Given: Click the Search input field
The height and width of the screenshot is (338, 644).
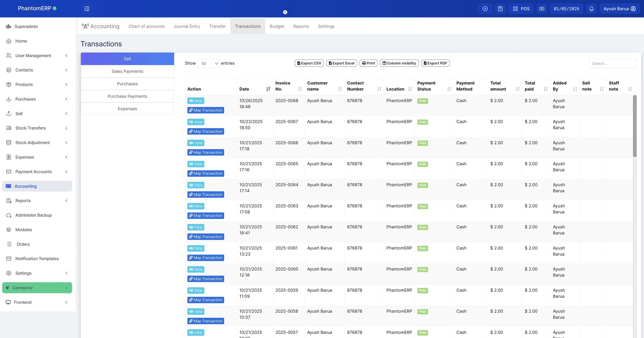Looking at the screenshot, I should pyautogui.click(x=613, y=63).
